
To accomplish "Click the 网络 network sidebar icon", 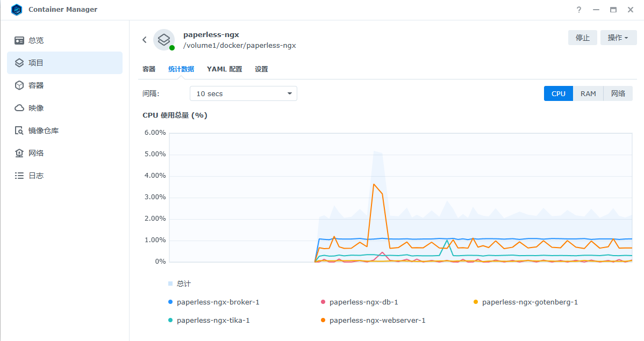I will pos(19,153).
